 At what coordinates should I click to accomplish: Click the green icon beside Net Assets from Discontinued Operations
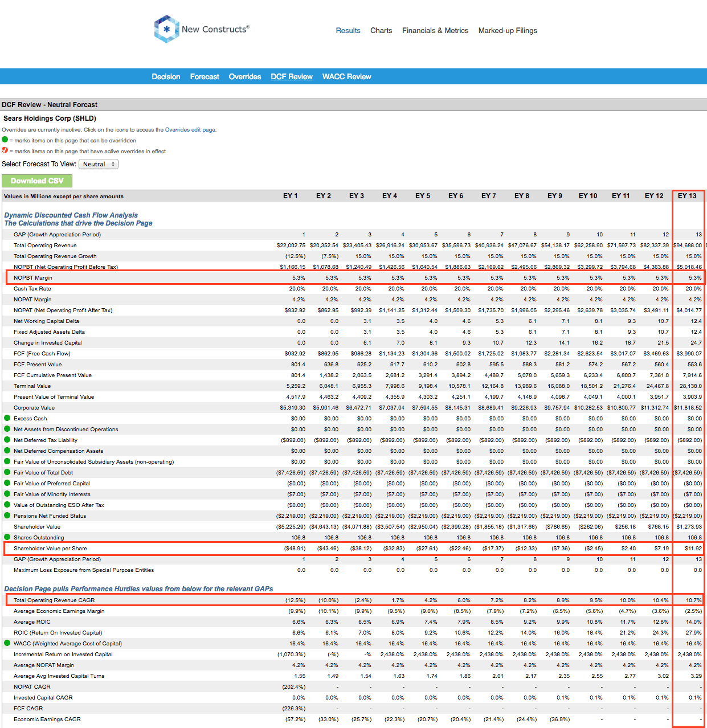tap(7, 429)
